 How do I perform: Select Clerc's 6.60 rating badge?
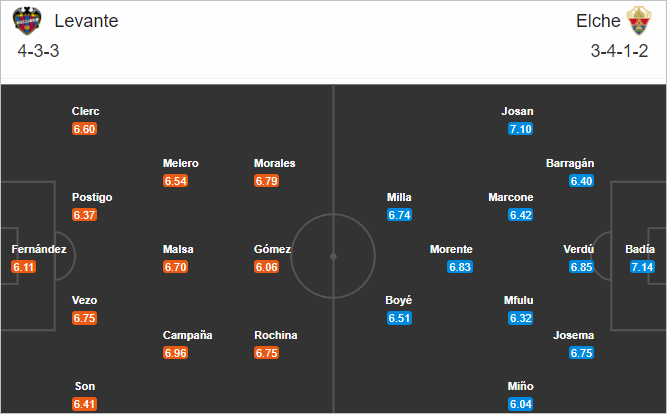coord(84,129)
